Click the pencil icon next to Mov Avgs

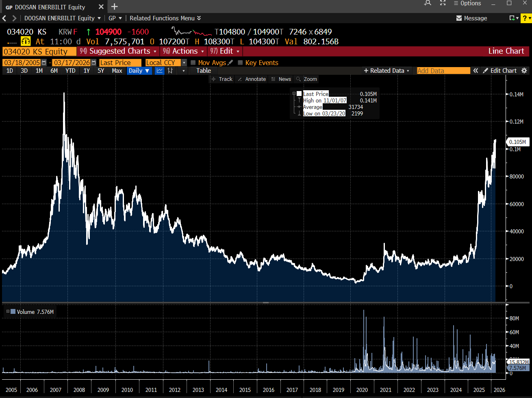[x=230, y=63]
